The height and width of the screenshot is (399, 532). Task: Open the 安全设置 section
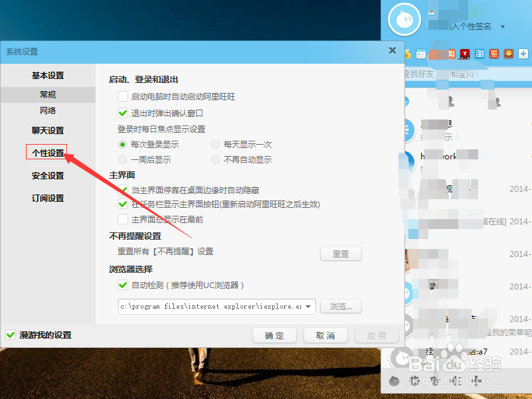coord(47,175)
